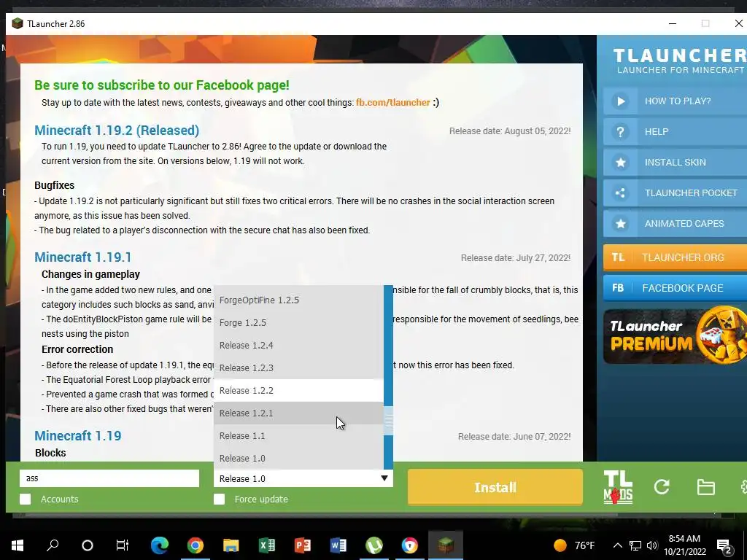
Task: Click the yellow Install button
Action: pyautogui.click(x=495, y=487)
